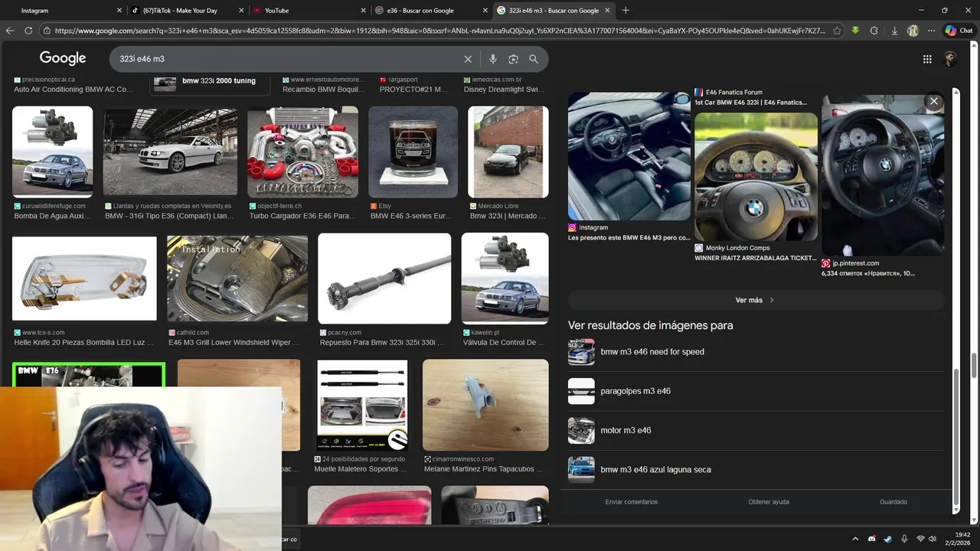Go back using the browser back arrow
This screenshot has height=551, width=980.
pyautogui.click(x=10, y=31)
